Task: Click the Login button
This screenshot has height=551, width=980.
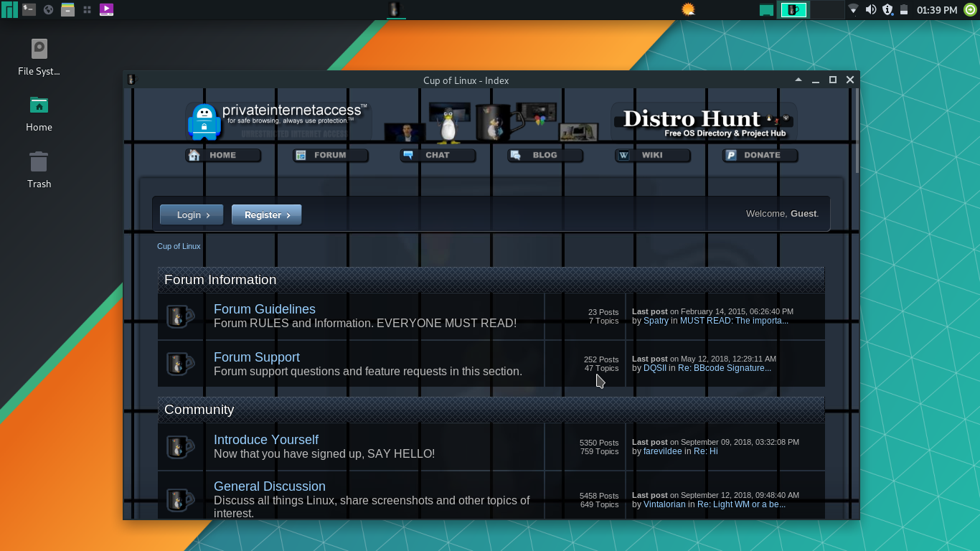Action: [x=192, y=215]
